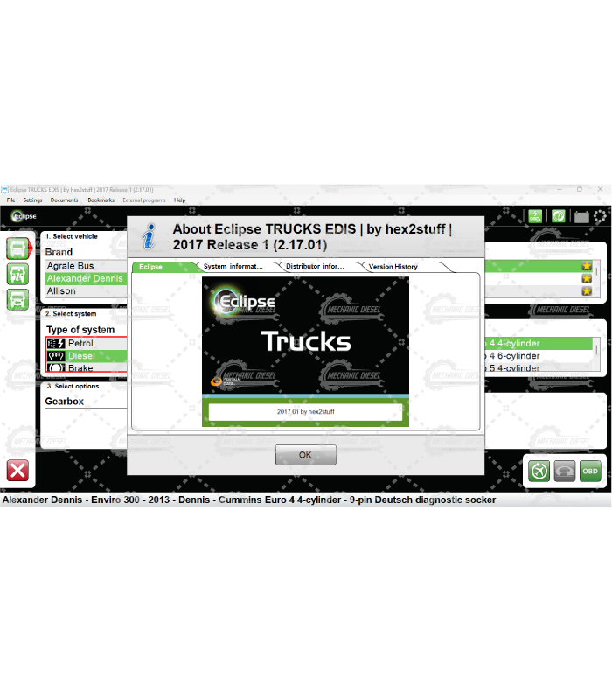
Task: Click the green OBD button
Action: coord(590,470)
